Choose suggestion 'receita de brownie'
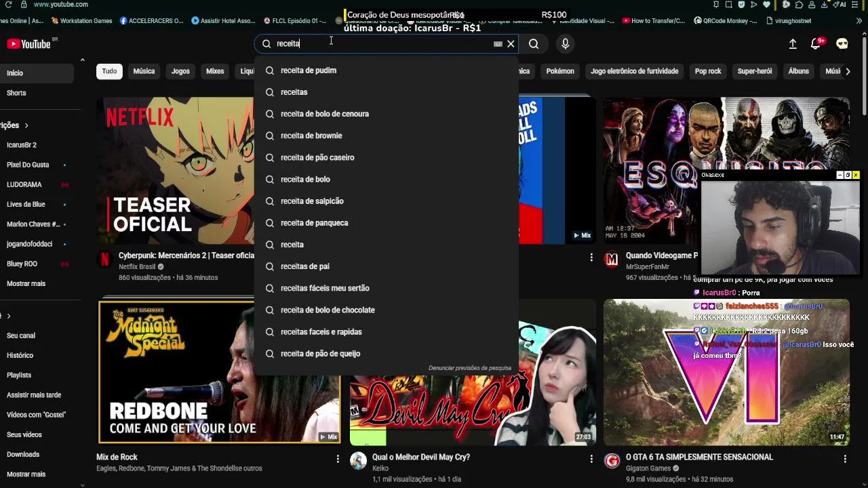 coord(386,136)
